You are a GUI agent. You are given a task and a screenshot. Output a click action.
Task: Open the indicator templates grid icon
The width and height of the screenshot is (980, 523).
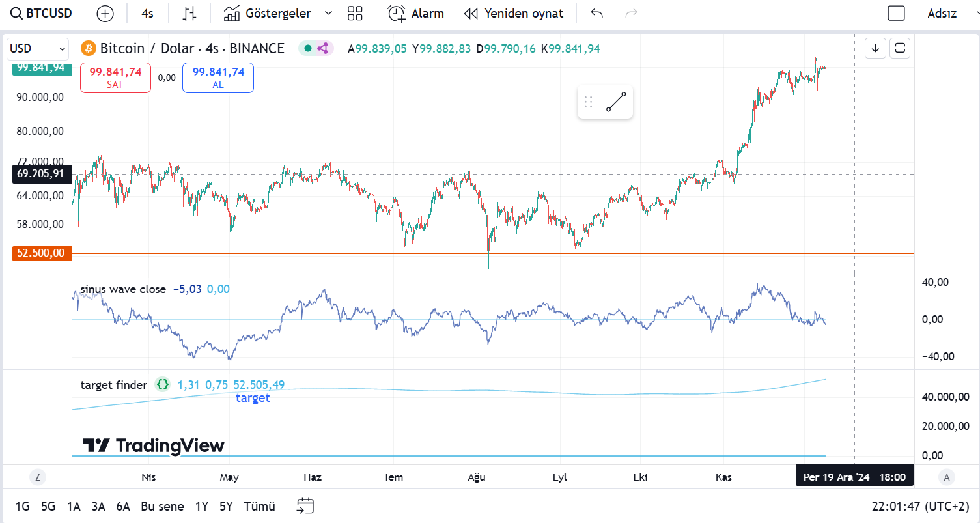(x=355, y=13)
